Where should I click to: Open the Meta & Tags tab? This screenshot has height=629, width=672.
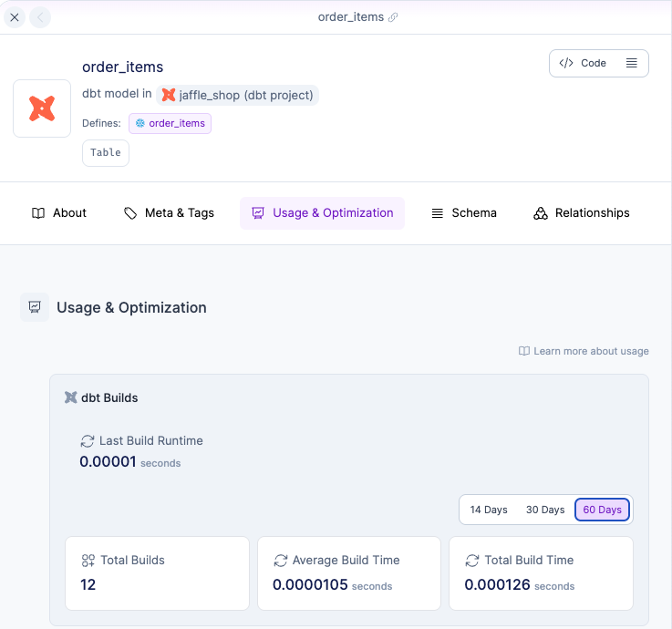[x=169, y=213]
